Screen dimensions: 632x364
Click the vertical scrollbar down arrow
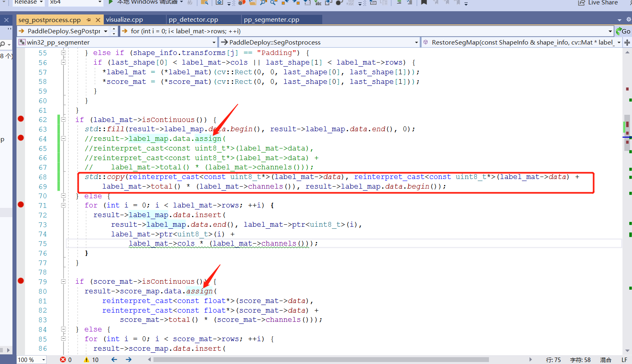(627, 351)
